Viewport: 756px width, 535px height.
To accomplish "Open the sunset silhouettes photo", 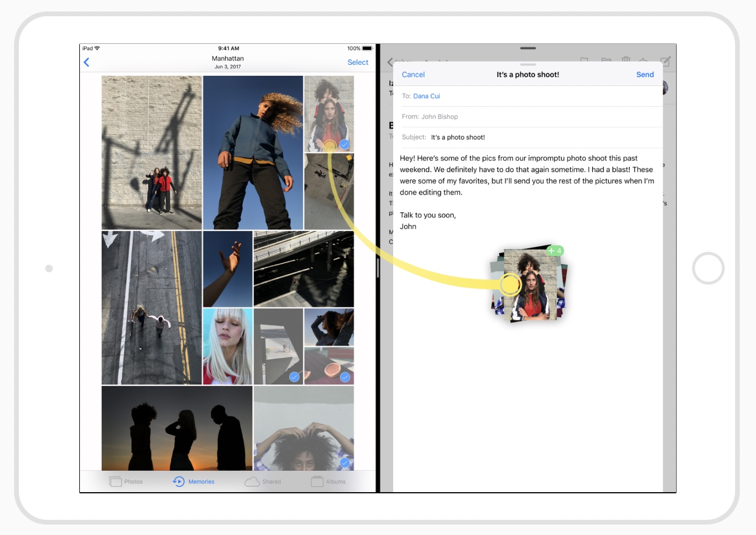I will (x=176, y=428).
